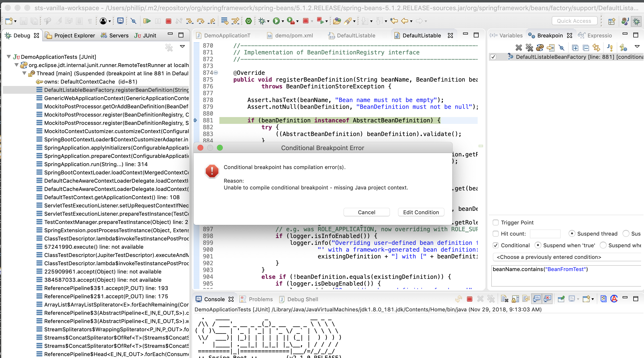Enable the Hit count checkbox

pos(495,234)
